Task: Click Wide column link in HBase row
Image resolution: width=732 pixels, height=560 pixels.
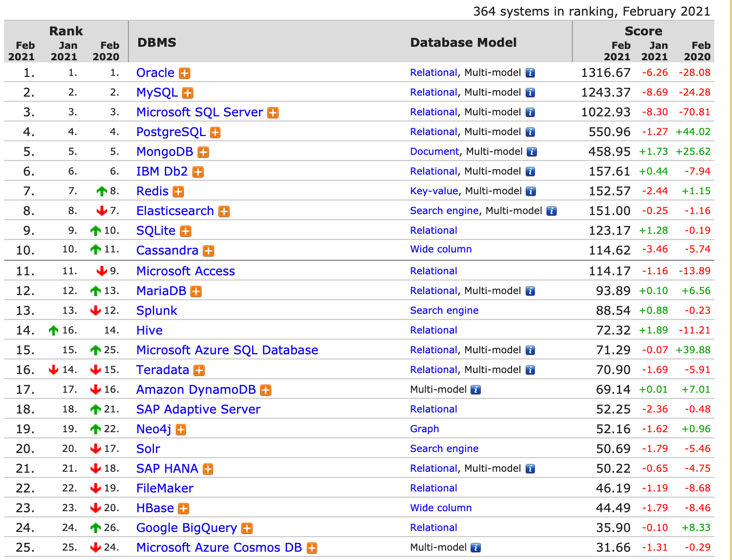Action: point(441,508)
